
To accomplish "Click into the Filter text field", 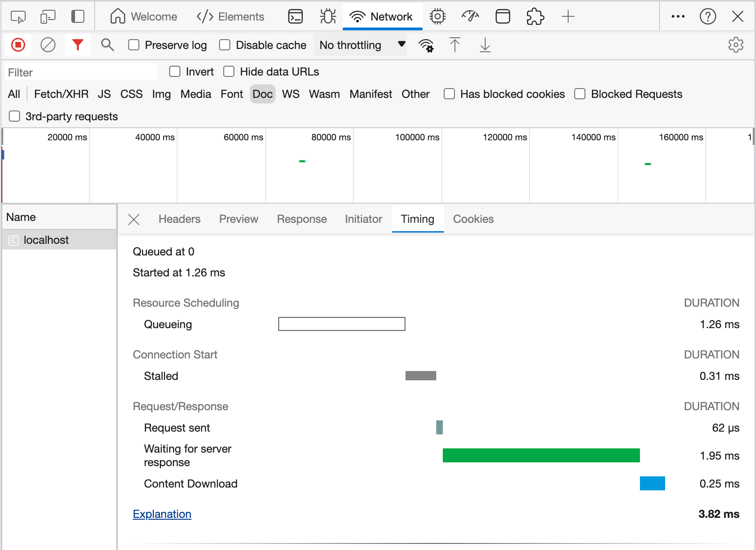I will [82, 72].
